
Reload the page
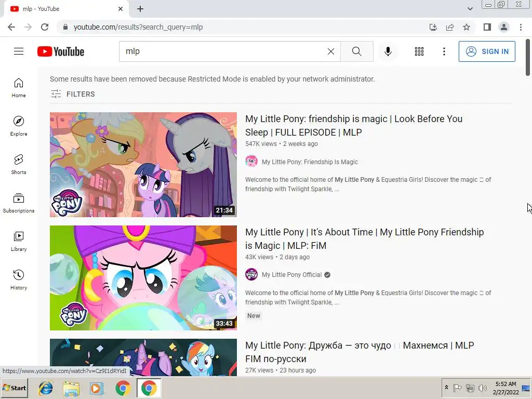(45, 27)
